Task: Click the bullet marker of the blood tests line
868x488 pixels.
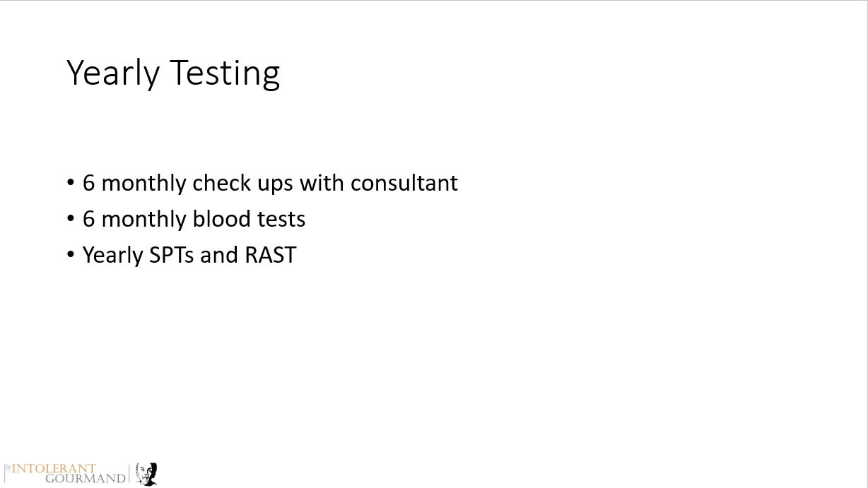Action: tap(70, 219)
